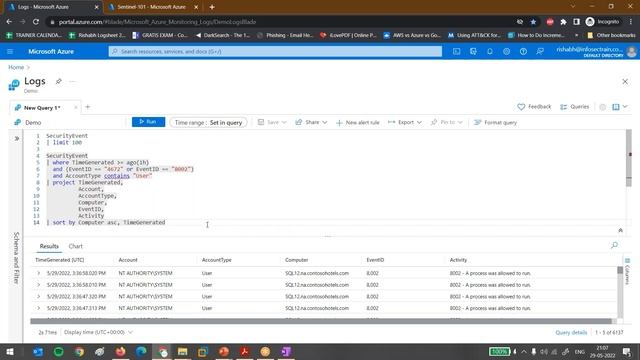Expand the 3:36:58.020 PM result row
The width and height of the screenshot is (640, 360).
39,273
